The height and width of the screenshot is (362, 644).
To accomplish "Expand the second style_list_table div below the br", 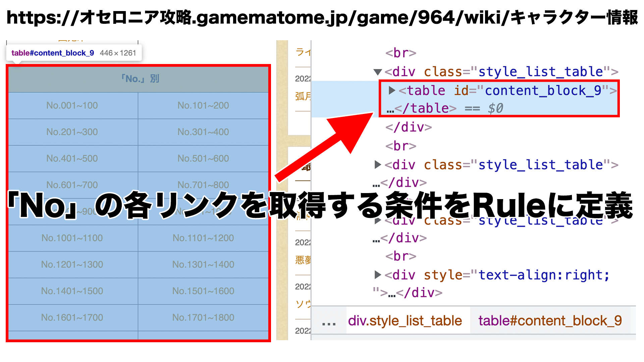I will point(378,165).
